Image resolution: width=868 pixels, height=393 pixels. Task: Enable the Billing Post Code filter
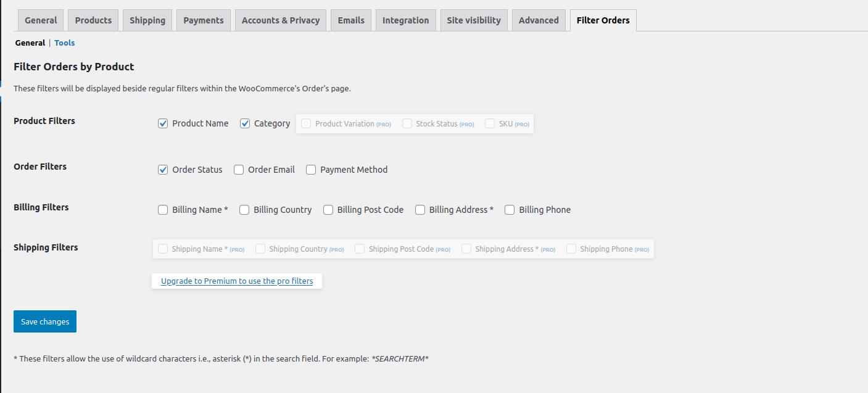tap(328, 210)
